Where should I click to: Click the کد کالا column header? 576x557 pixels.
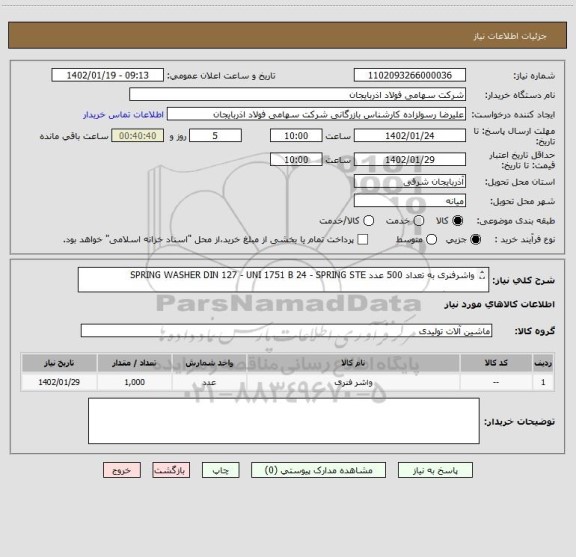click(x=496, y=363)
